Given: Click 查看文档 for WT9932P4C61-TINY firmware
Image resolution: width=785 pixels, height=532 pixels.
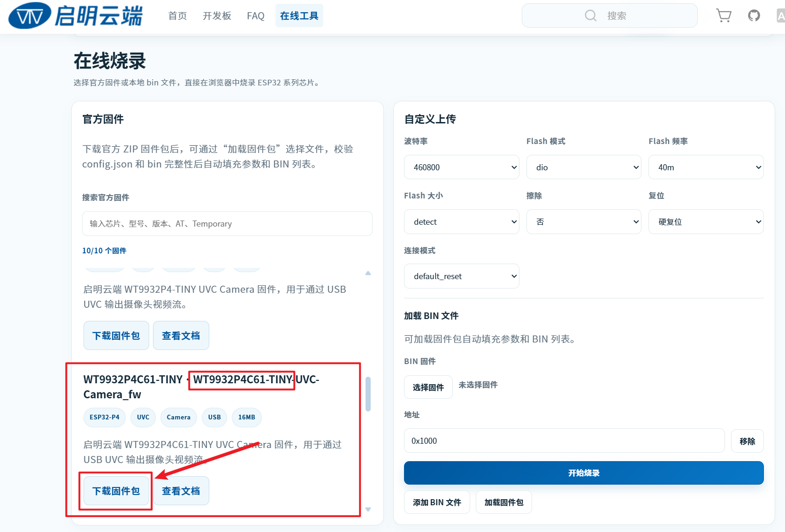Looking at the screenshot, I should coord(181,491).
